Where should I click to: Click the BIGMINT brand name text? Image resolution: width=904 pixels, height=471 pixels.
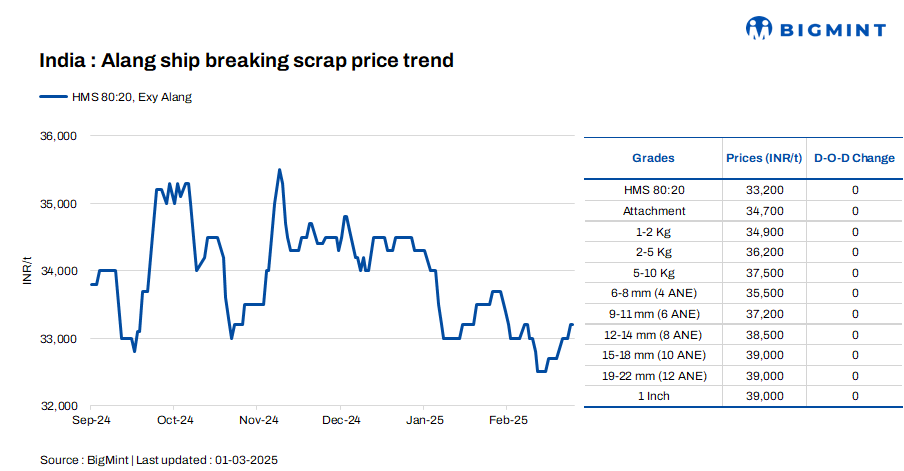pos(833,30)
